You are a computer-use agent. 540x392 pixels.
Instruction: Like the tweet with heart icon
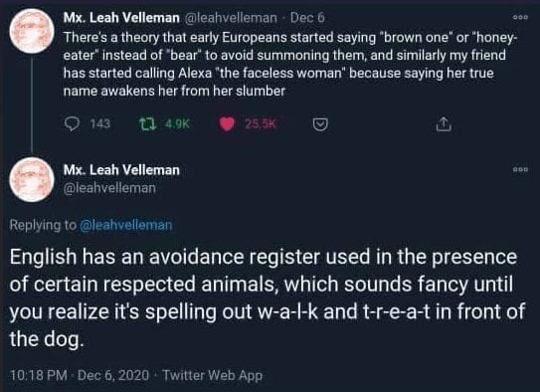227,124
